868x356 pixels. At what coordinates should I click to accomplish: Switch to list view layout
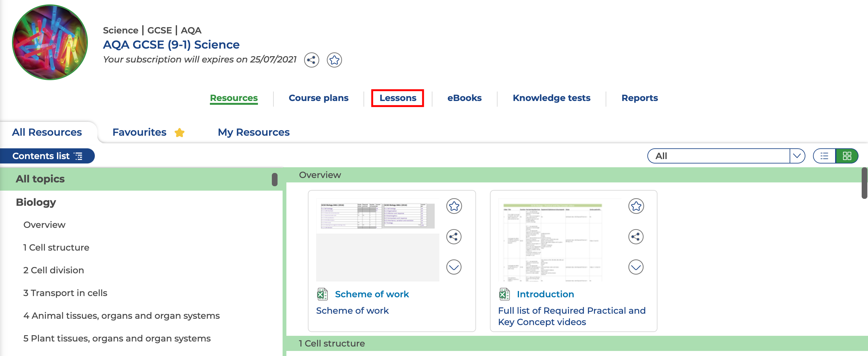824,156
